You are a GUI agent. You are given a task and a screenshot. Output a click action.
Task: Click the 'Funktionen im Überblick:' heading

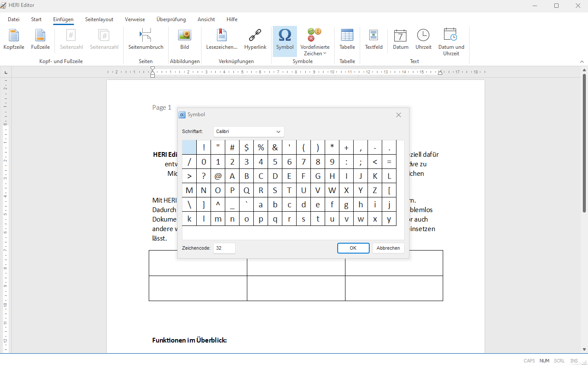(x=189, y=340)
